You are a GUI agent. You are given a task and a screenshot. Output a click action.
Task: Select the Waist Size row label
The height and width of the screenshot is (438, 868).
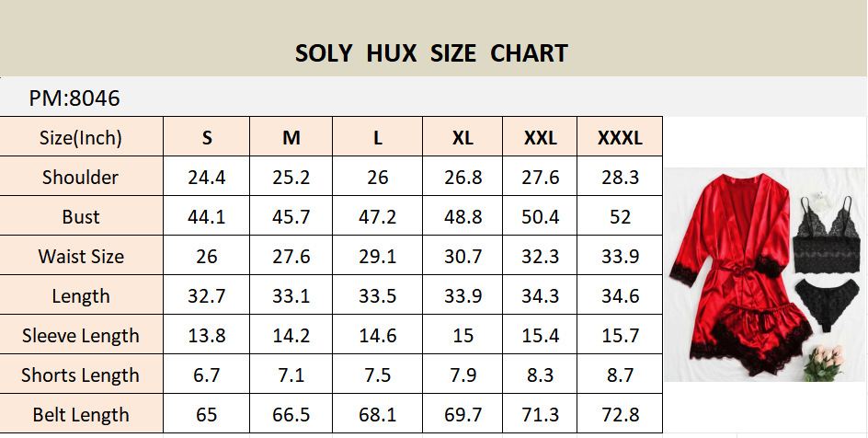coord(81,257)
